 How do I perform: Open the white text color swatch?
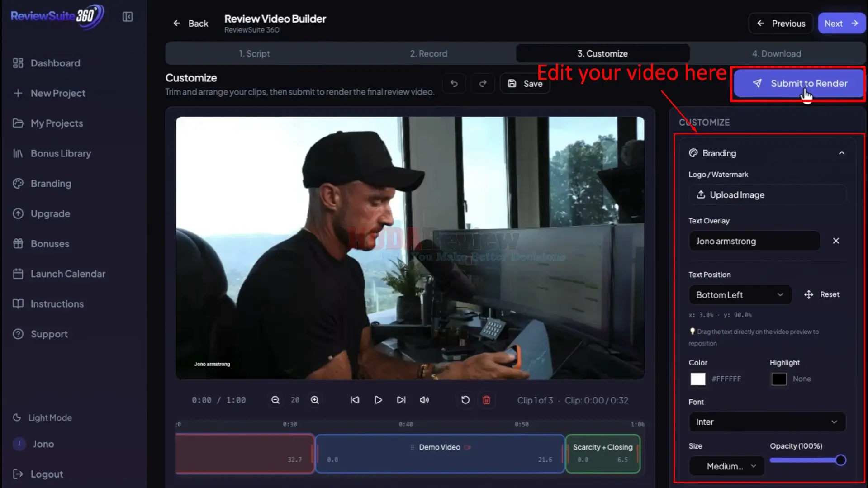(697, 379)
